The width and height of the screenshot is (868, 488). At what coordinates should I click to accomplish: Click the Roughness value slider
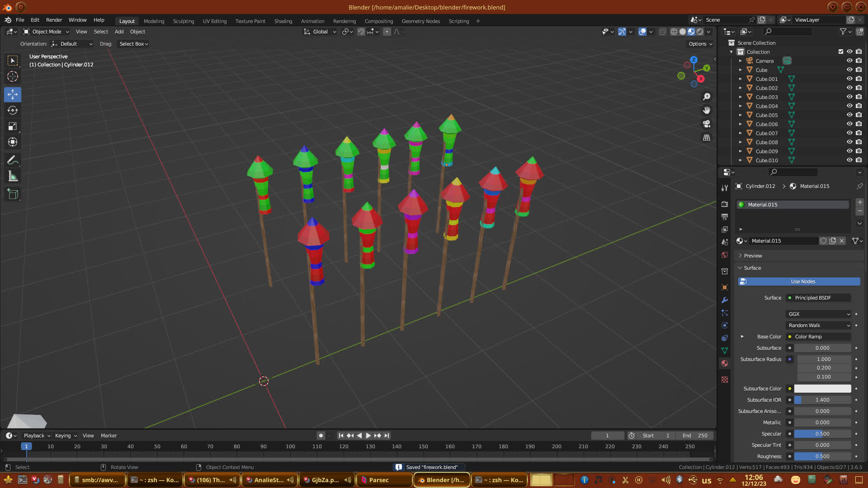pos(822,456)
